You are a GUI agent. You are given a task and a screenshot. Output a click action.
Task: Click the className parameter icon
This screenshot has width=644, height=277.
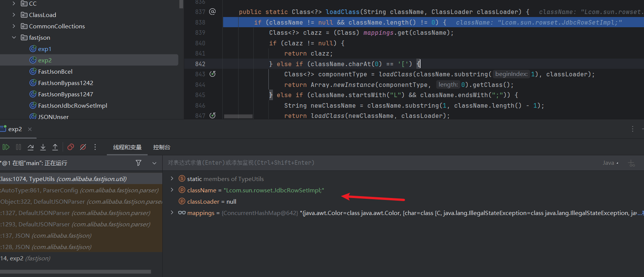(182, 190)
